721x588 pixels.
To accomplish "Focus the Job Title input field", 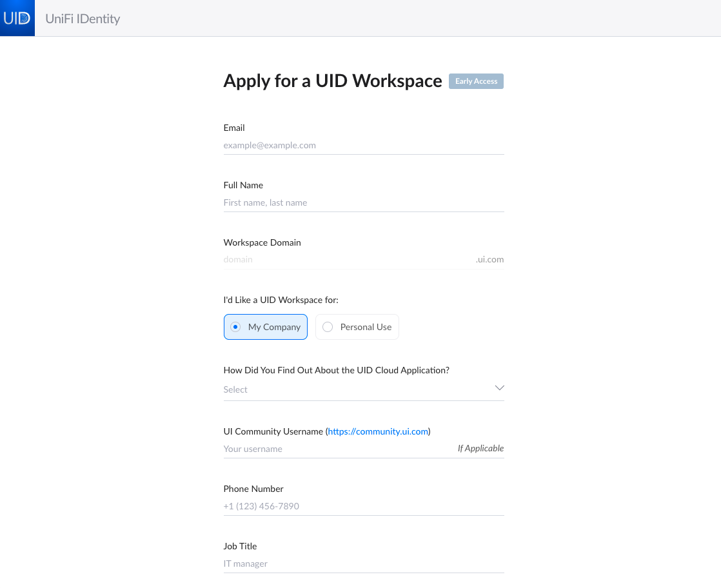I will pos(364,563).
